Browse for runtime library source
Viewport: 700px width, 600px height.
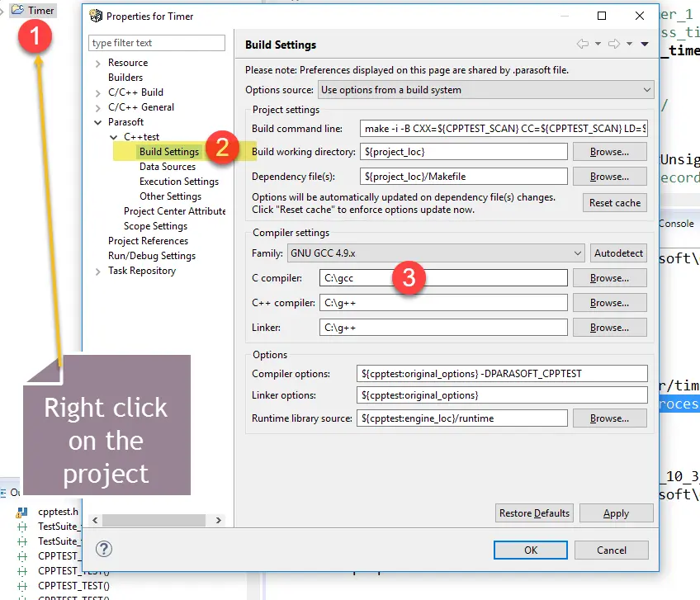point(610,418)
